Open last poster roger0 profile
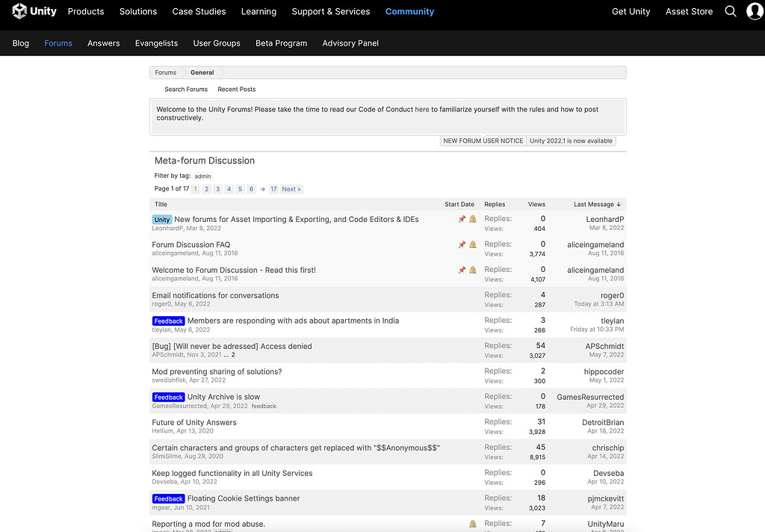This screenshot has height=532, width=765. [612, 295]
